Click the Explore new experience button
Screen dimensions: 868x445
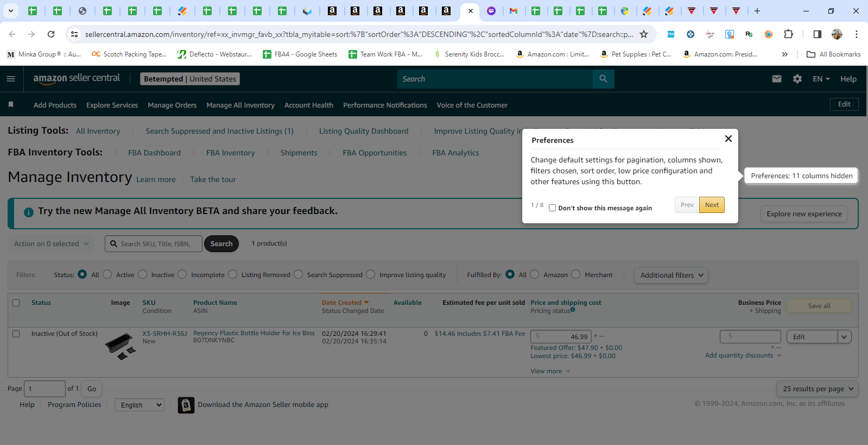(804, 214)
